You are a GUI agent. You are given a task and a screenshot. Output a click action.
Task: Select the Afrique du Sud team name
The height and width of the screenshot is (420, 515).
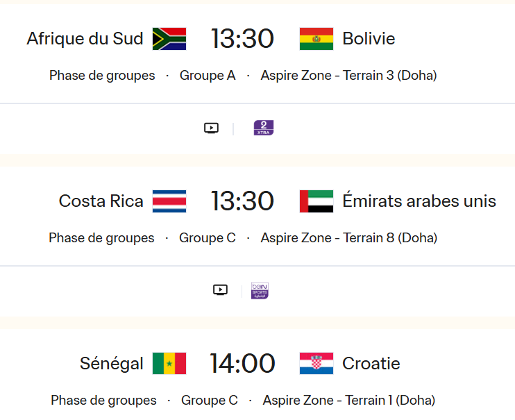pyautogui.click(x=85, y=39)
